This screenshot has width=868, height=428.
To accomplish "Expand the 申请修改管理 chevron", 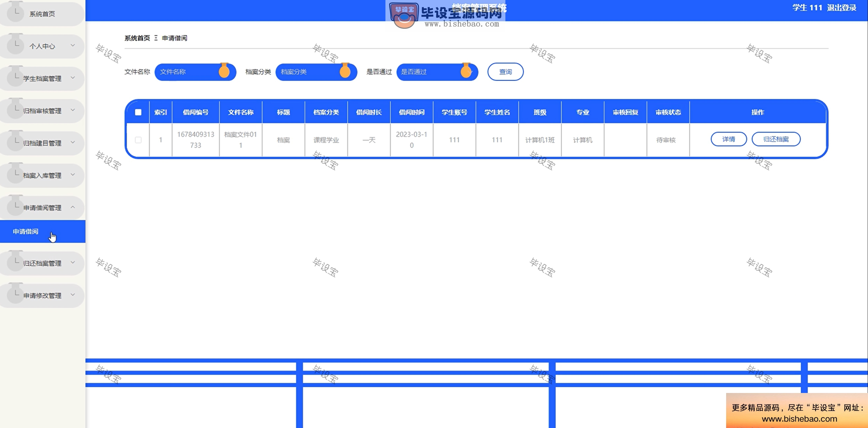I will (x=73, y=295).
